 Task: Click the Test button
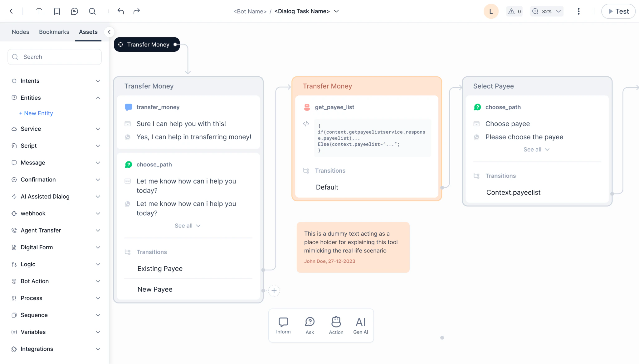618,11
